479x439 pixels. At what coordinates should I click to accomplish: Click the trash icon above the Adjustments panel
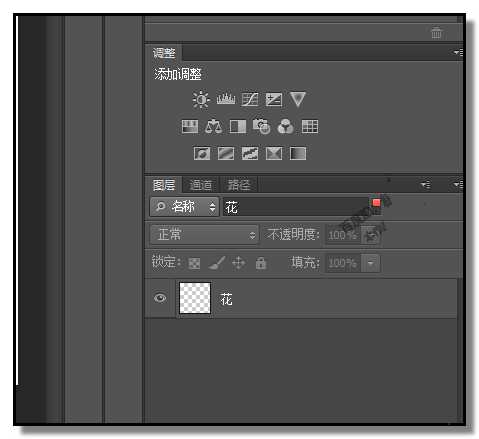pyautogui.click(x=436, y=33)
